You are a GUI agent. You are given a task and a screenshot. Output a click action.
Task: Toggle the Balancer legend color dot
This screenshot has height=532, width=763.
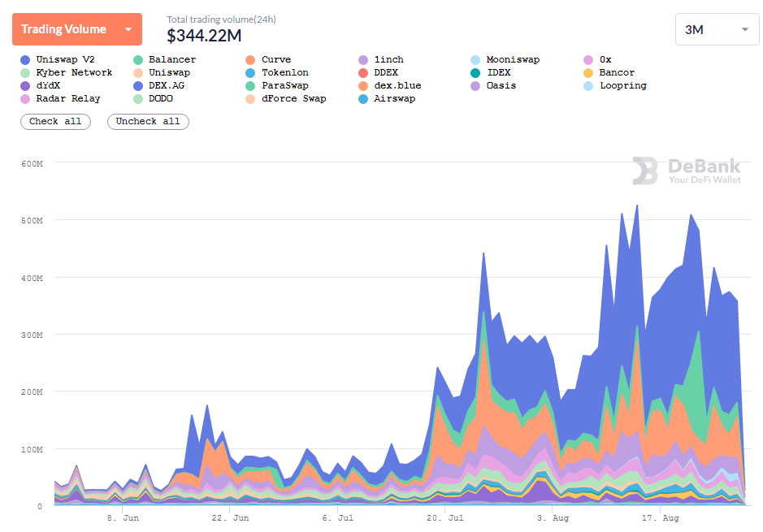(x=138, y=60)
